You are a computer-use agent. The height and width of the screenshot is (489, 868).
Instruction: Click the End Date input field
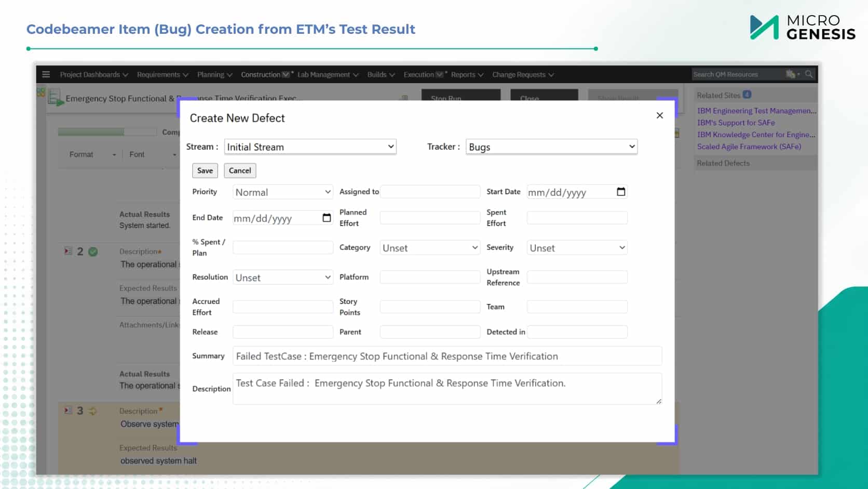click(x=283, y=218)
